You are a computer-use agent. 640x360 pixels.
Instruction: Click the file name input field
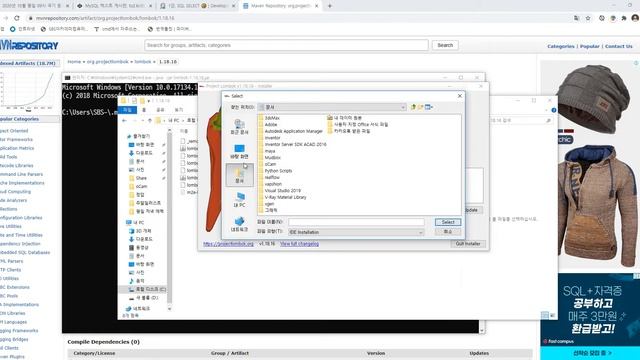point(356,222)
